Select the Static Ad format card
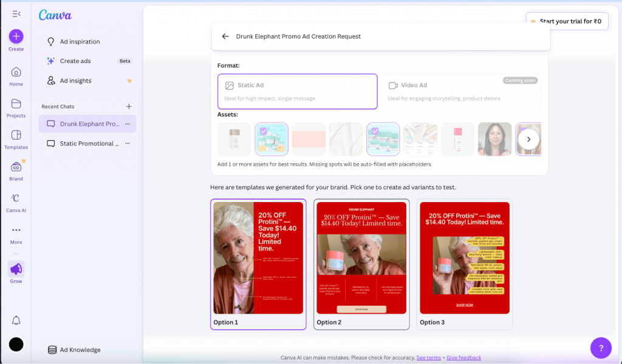 click(297, 90)
